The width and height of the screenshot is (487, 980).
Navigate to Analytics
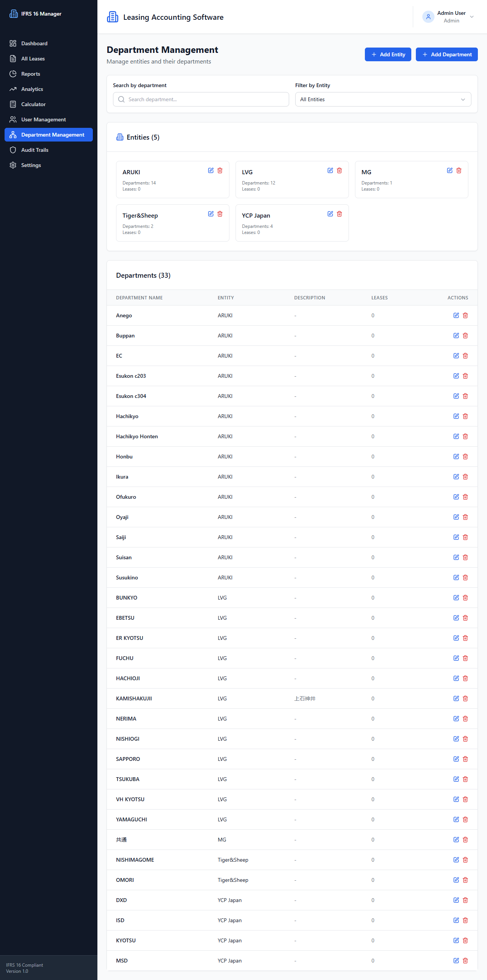click(x=49, y=89)
